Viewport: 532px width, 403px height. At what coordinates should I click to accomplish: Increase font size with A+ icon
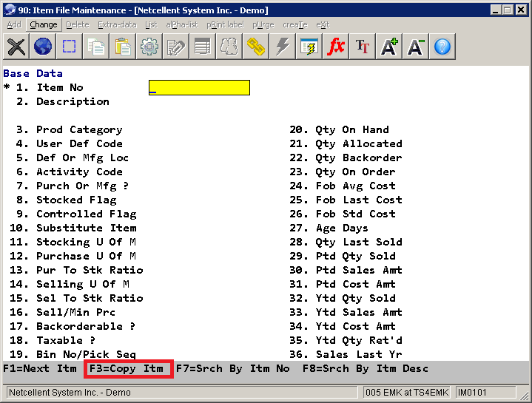(x=389, y=47)
